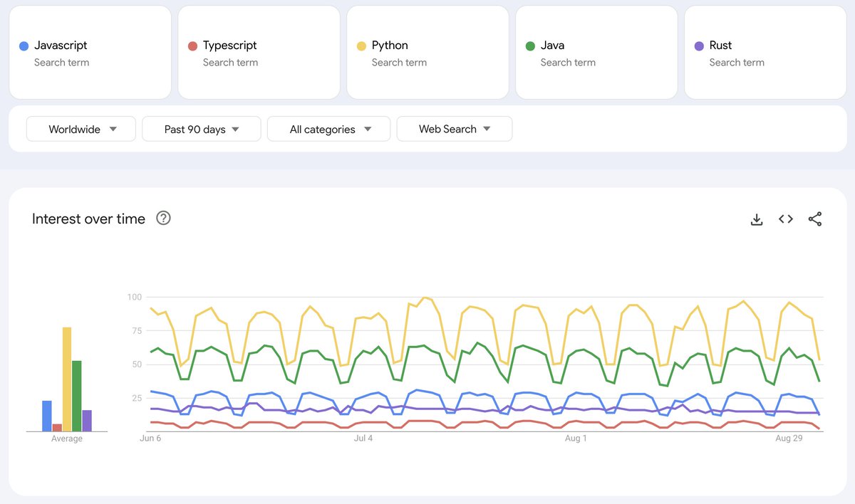Select the Java search term card
This screenshot has width=855, height=504.
pos(596,52)
